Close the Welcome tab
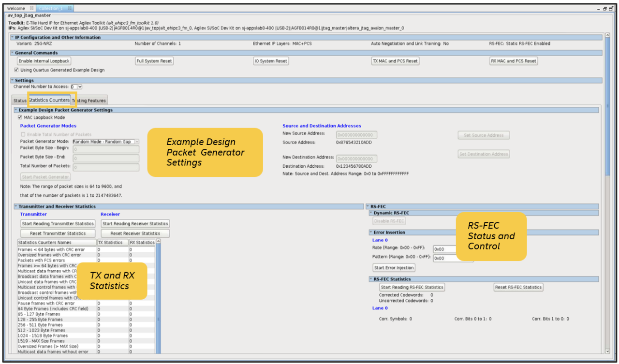The width and height of the screenshot is (619, 364). [x=32, y=9]
